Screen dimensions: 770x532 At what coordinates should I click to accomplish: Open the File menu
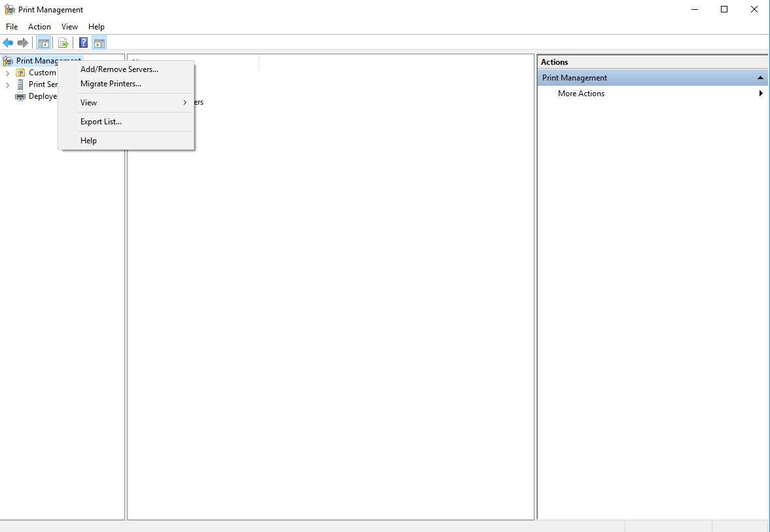(12, 27)
